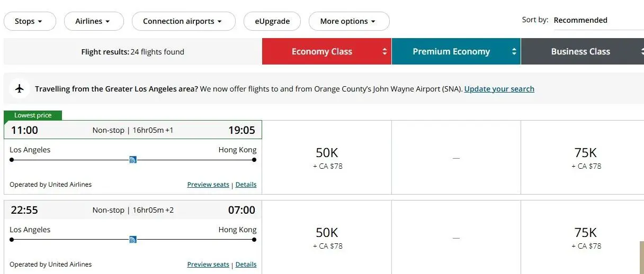View Details of the 22:55 flight

point(246,264)
